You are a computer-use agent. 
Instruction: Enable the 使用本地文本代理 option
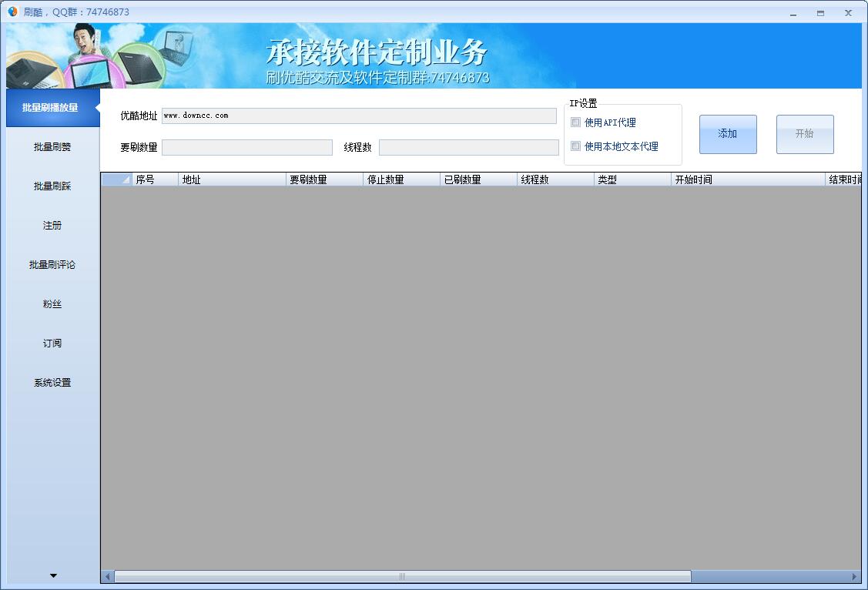pyautogui.click(x=575, y=146)
